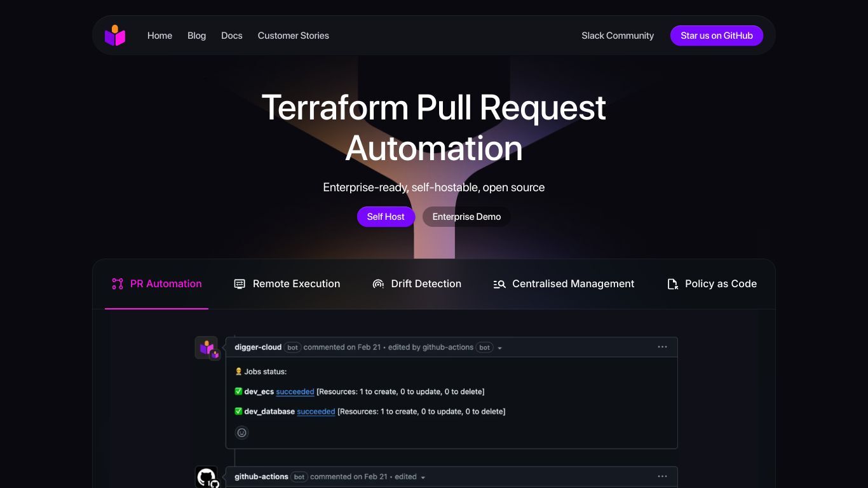Viewport: 868px width, 488px height.
Task: Open Customer Stories in the navbar
Action: [x=294, y=36]
